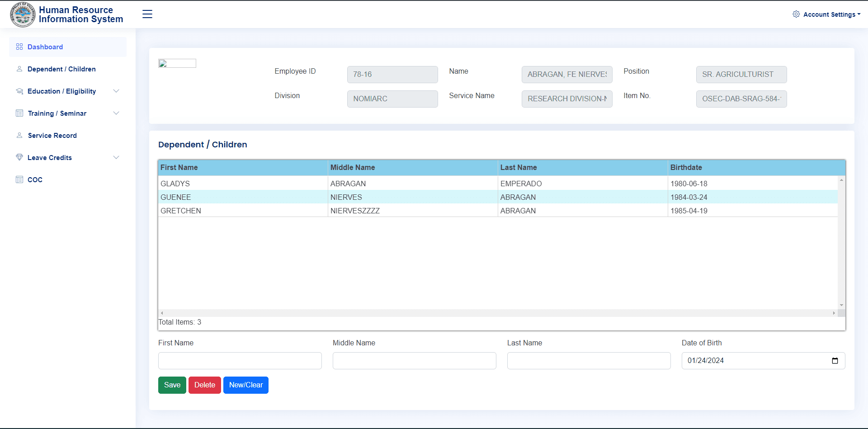Click the NIERVESZZZZ middle name cell
Viewport: 868px width, 429px height.
pos(413,211)
